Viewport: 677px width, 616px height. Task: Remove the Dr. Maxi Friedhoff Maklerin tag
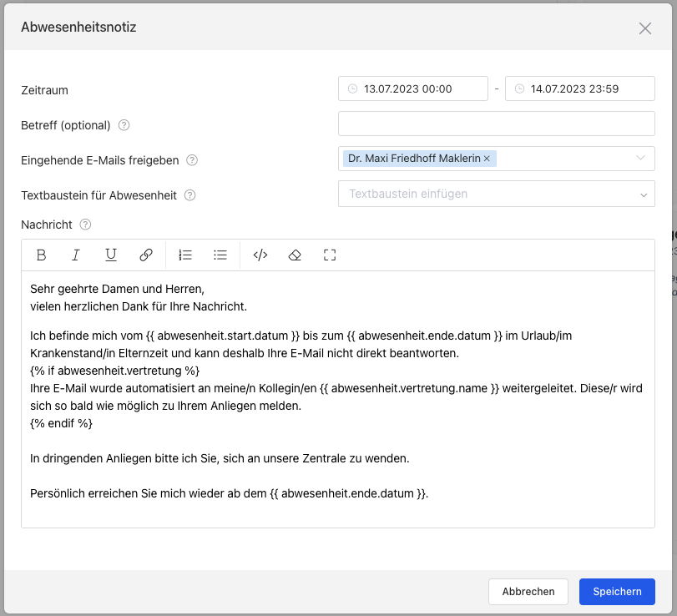tap(487, 159)
